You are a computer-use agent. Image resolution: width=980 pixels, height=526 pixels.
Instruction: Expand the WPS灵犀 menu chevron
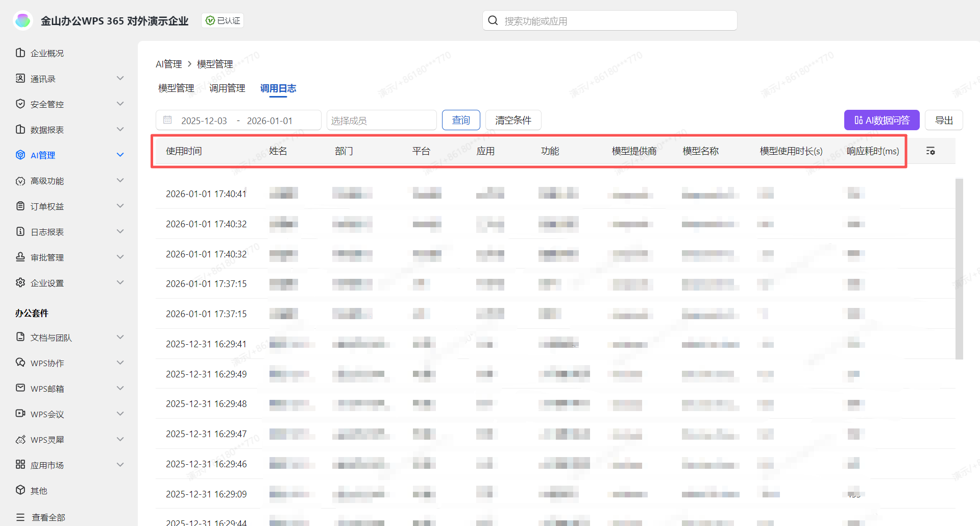[x=120, y=439]
